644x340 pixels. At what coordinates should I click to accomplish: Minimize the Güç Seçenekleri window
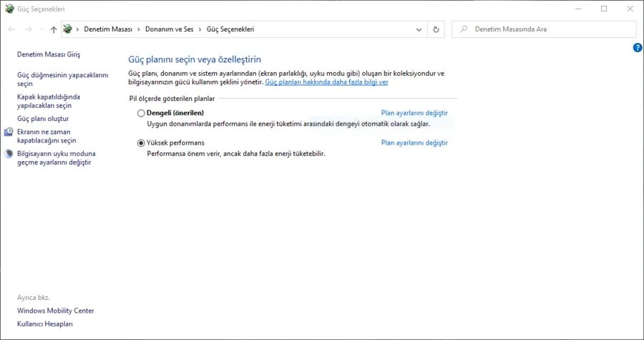coord(578,9)
